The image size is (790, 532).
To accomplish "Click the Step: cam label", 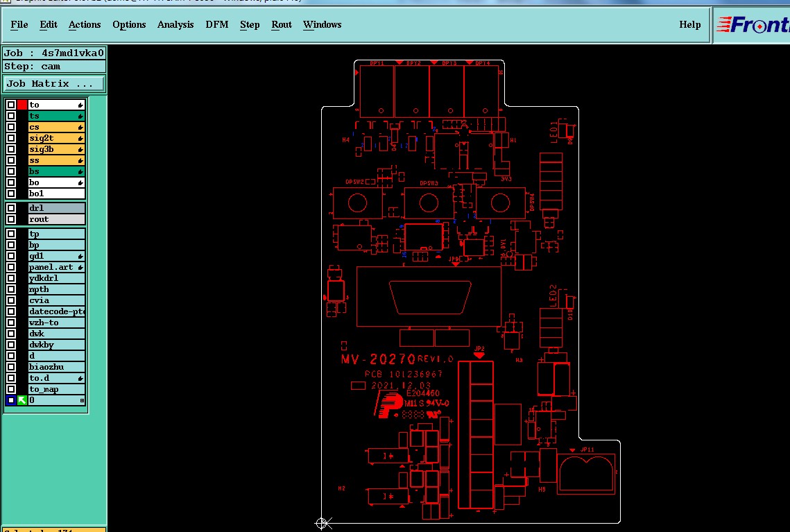I will coord(54,67).
